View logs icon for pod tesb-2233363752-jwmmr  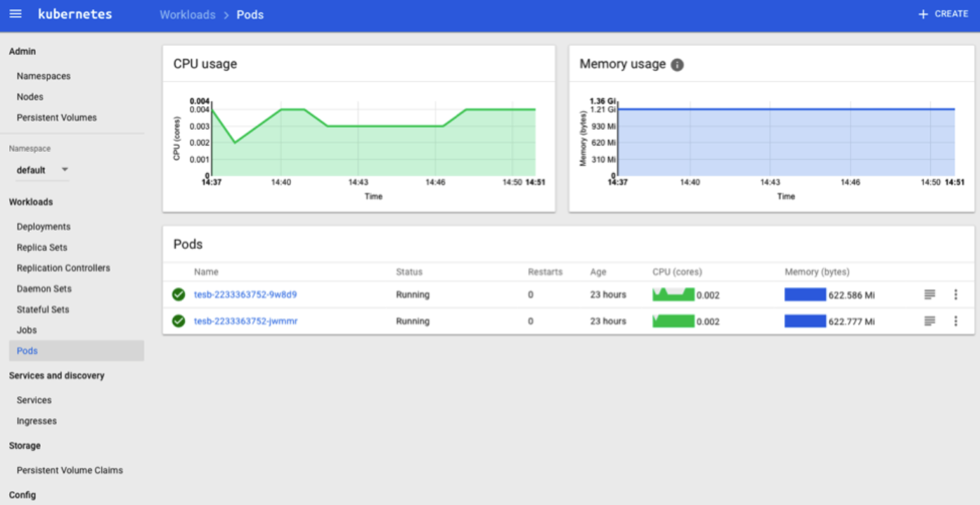click(x=929, y=321)
